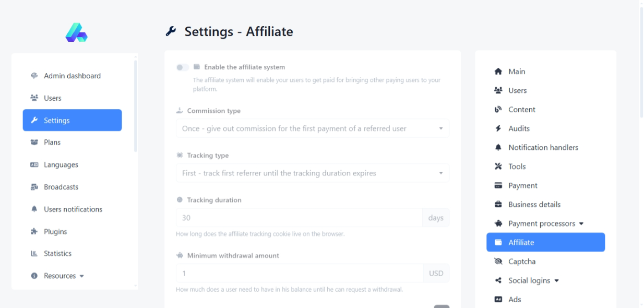
Task: Click the Users group icon in left sidebar
Action: point(34,98)
